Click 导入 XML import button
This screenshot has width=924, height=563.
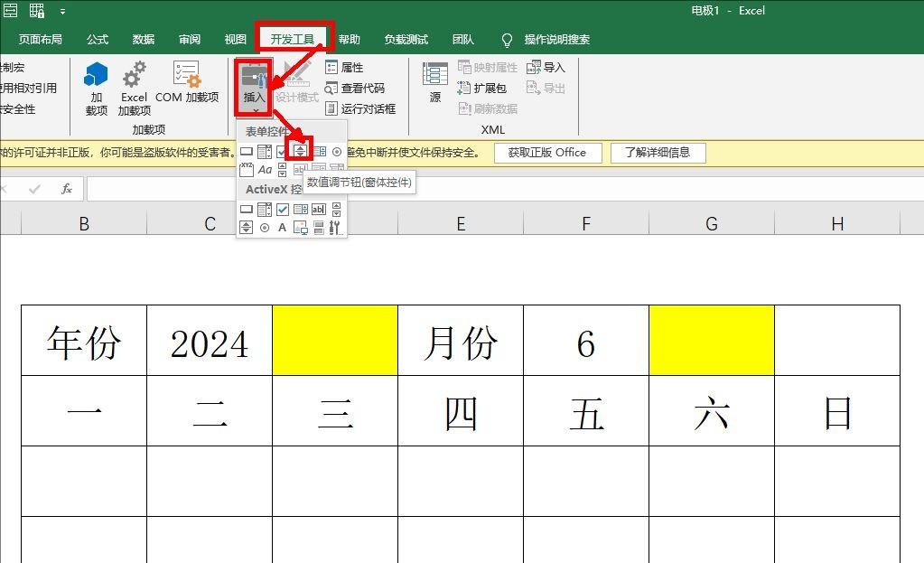tap(546, 67)
